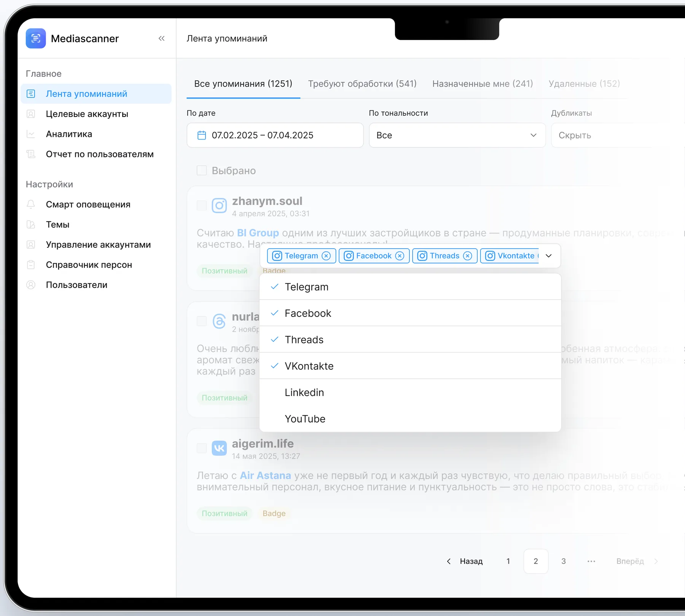Open the date range picker field
Screen dimensions: 685x616
pos(275,135)
